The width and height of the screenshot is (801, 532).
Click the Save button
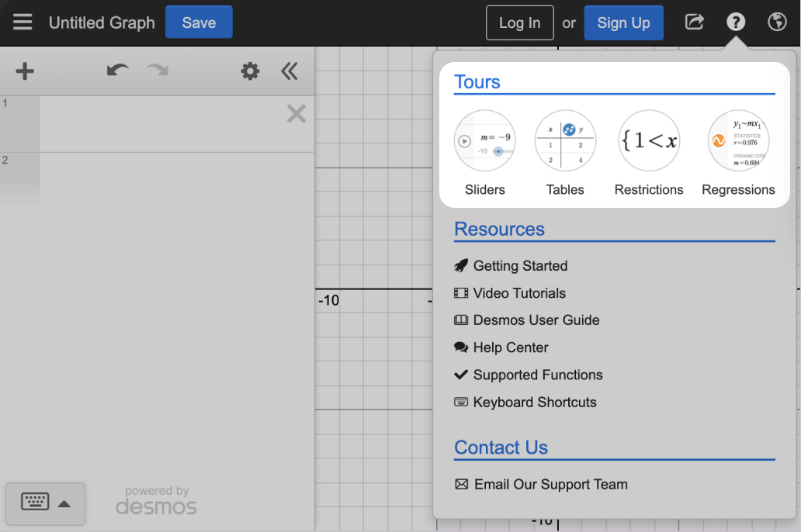click(199, 22)
